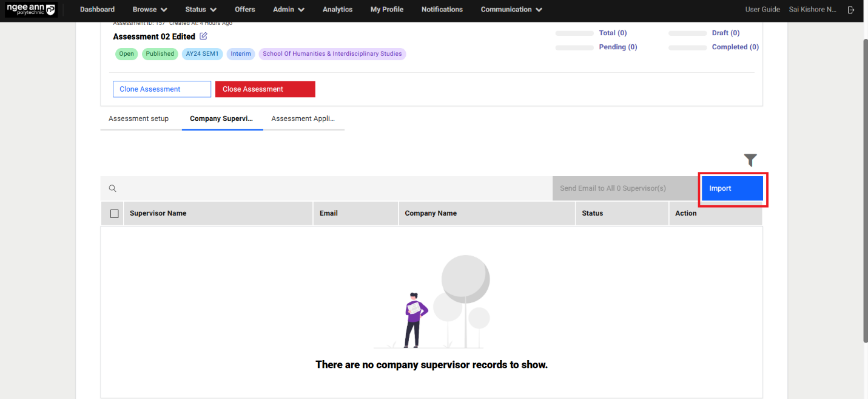Clone the current assessment
868x399 pixels.
[161, 89]
